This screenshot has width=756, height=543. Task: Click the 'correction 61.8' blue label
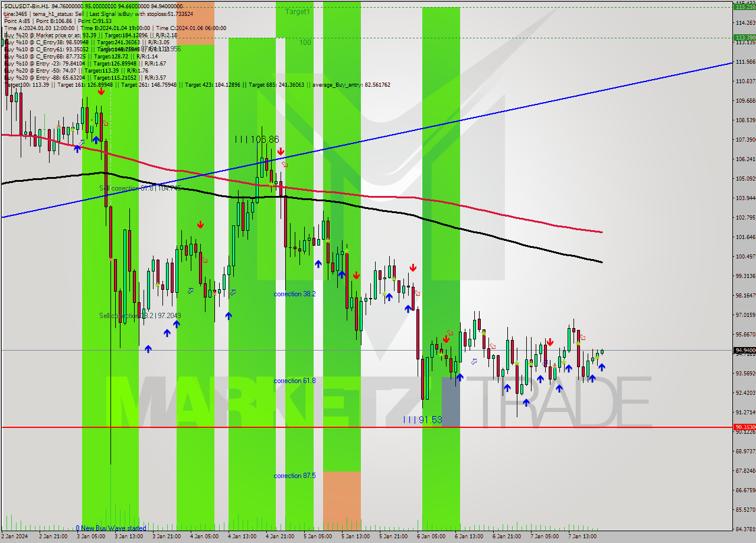coord(294,381)
